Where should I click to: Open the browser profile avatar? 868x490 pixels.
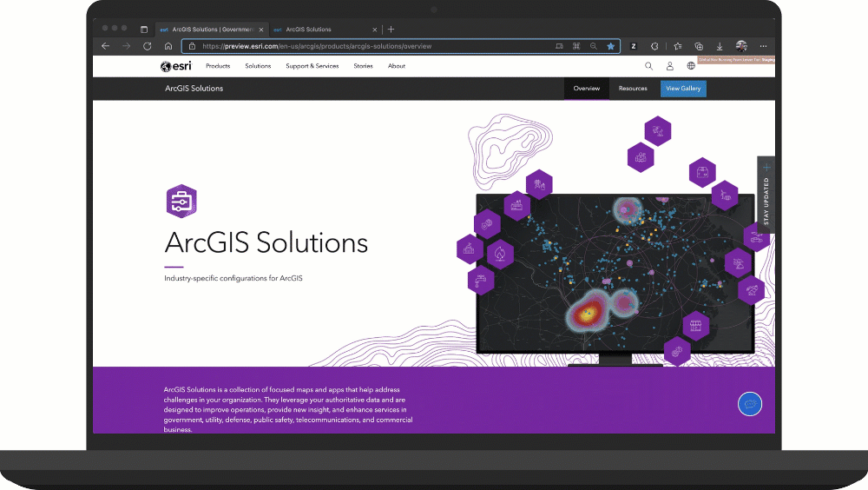(x=741, y=46)
